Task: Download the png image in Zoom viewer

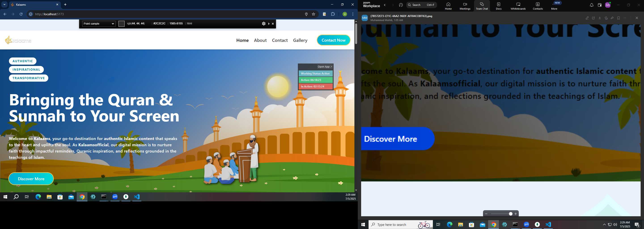Action: tap(600, 18)
